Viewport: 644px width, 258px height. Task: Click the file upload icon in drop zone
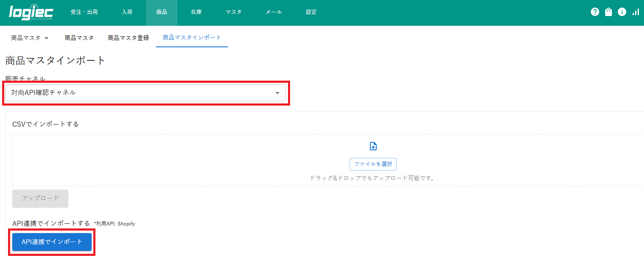click(x=373, y=146)
